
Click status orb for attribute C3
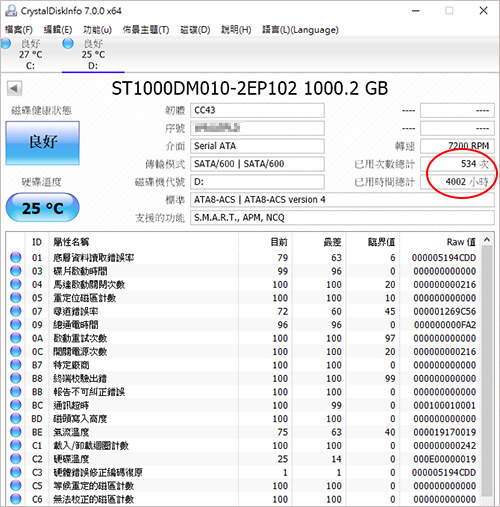pyautogui.click(x=15, y=472)
